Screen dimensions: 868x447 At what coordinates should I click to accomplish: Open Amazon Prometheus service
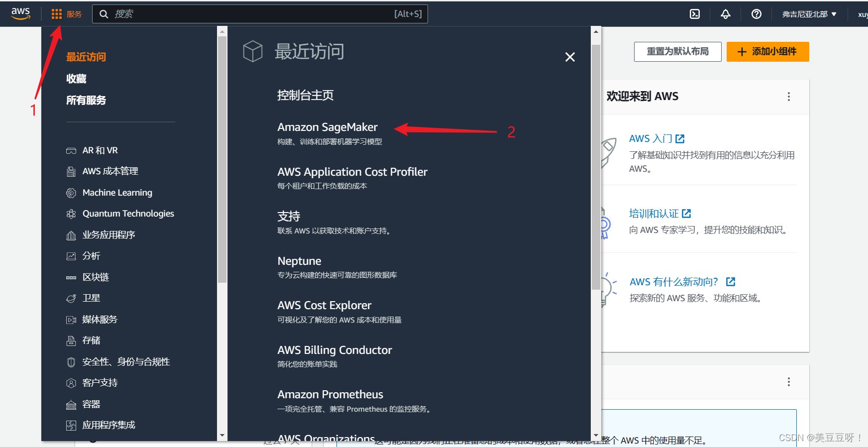point(330,395)
